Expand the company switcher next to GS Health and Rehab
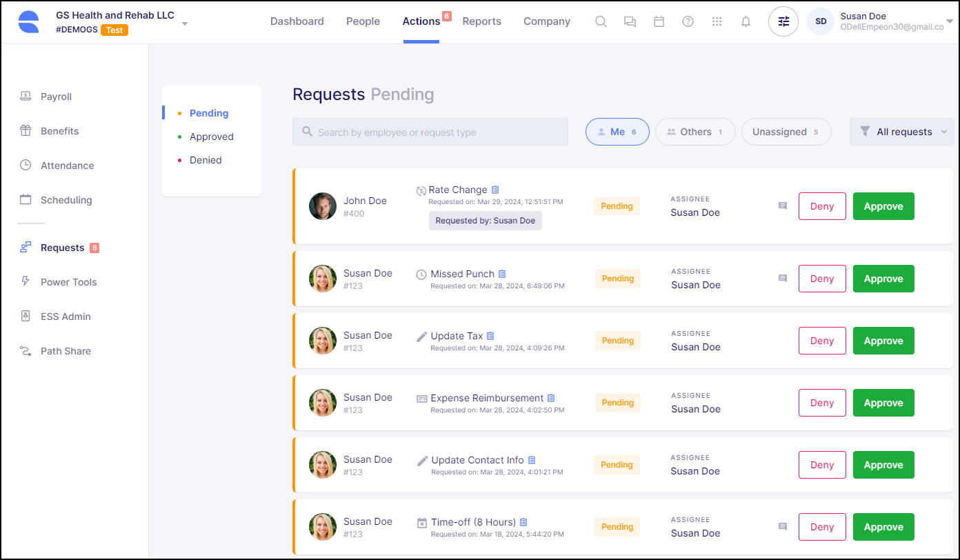 [x=185, y=22]
